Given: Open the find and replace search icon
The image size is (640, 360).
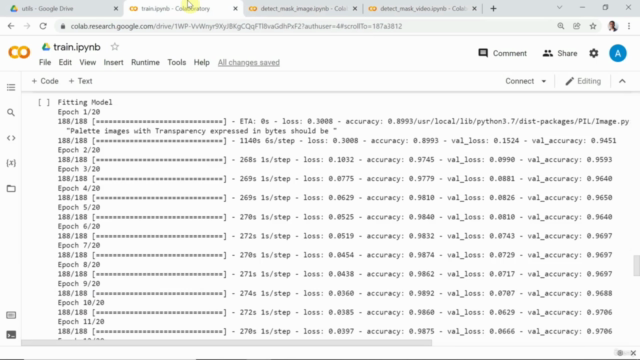Looking at the screenshot, I should (11, 112).
